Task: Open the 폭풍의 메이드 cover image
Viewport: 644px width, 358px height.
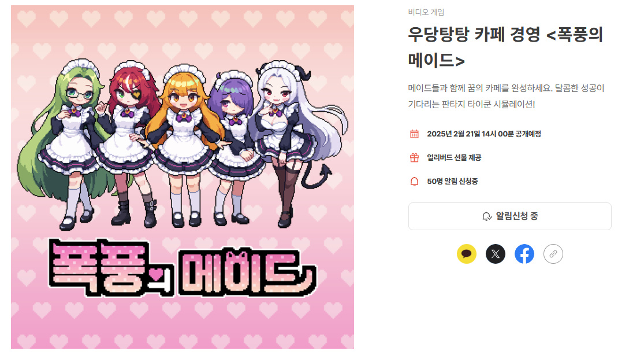Action: pyautogui.click(x=183, y=177)
